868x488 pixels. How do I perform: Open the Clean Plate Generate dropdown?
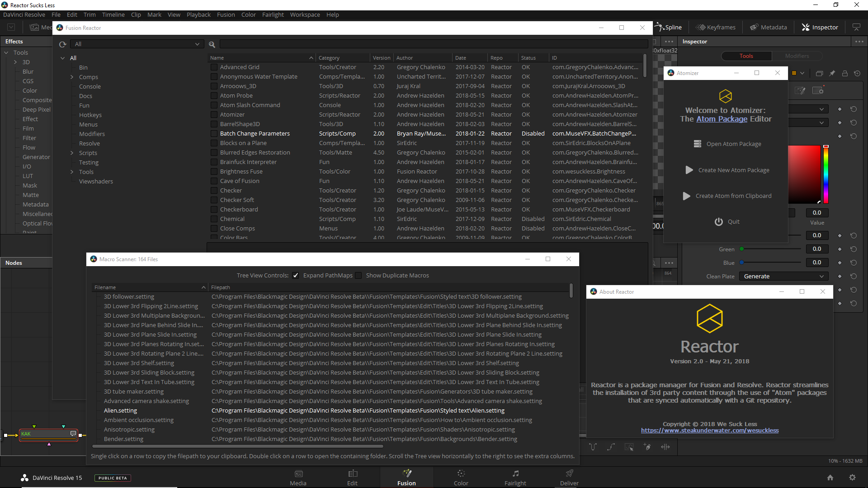click(x=784, y=277)
